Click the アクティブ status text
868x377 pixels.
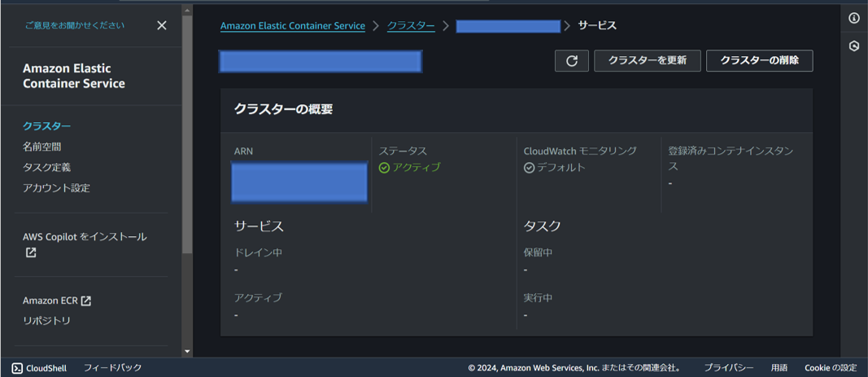click(x=417, y=168)
